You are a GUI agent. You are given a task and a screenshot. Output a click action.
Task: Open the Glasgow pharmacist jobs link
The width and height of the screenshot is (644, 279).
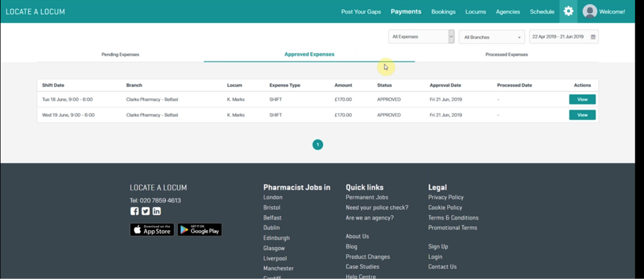274,248
